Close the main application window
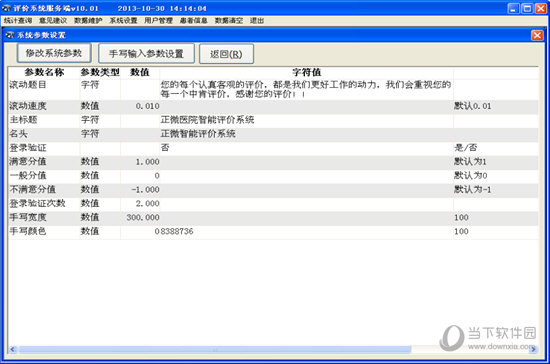The height and width of the screenshot is (364, 550). click(x=541, y=8)
